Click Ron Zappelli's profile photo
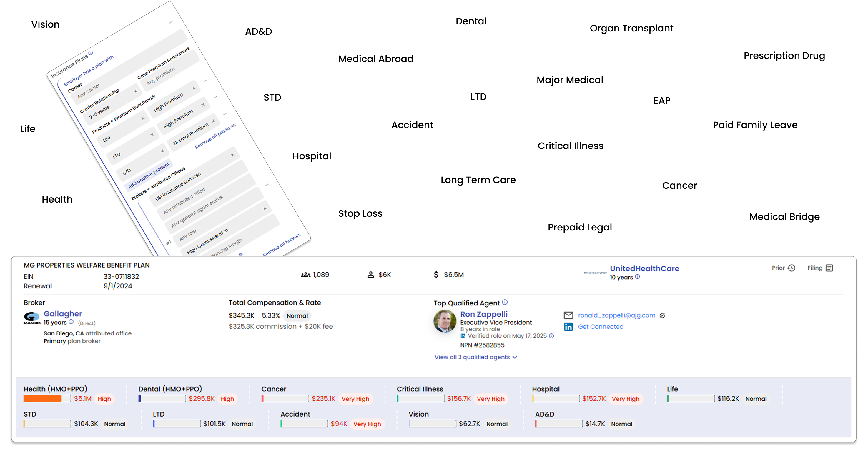This screenshot has width=868, height=461. [x=445, y=321]
